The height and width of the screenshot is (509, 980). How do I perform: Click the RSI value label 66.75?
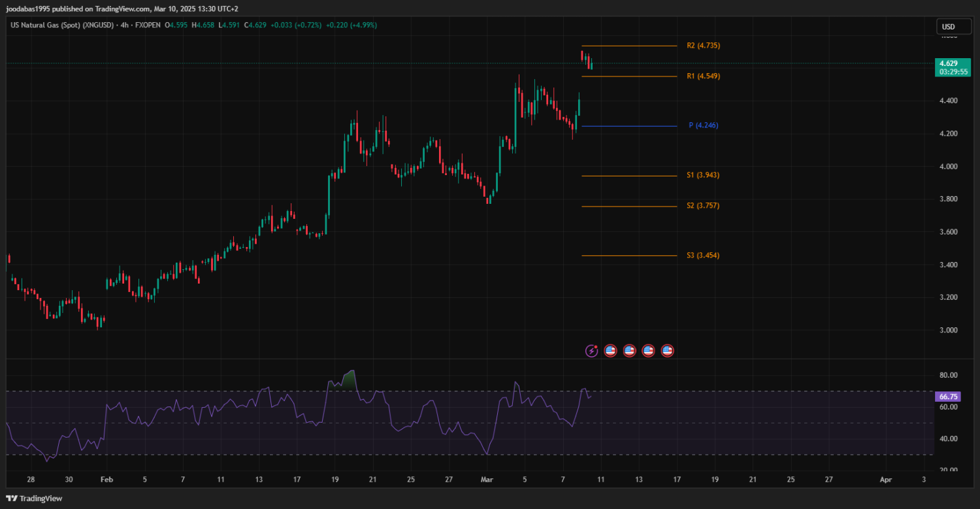click(947, 397)
